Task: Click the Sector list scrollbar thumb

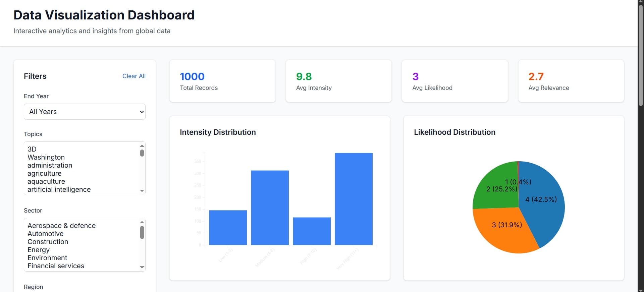Action: click(142, 232)
